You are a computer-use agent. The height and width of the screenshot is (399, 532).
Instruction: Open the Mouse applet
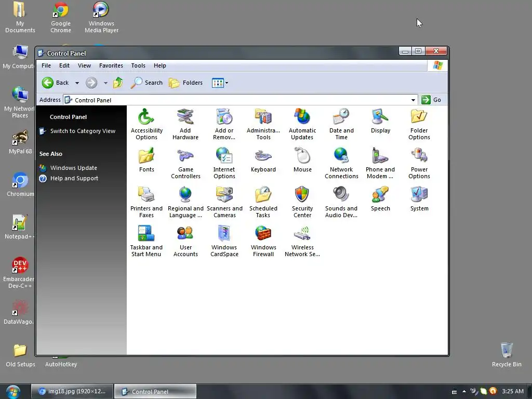coord(302,160)
